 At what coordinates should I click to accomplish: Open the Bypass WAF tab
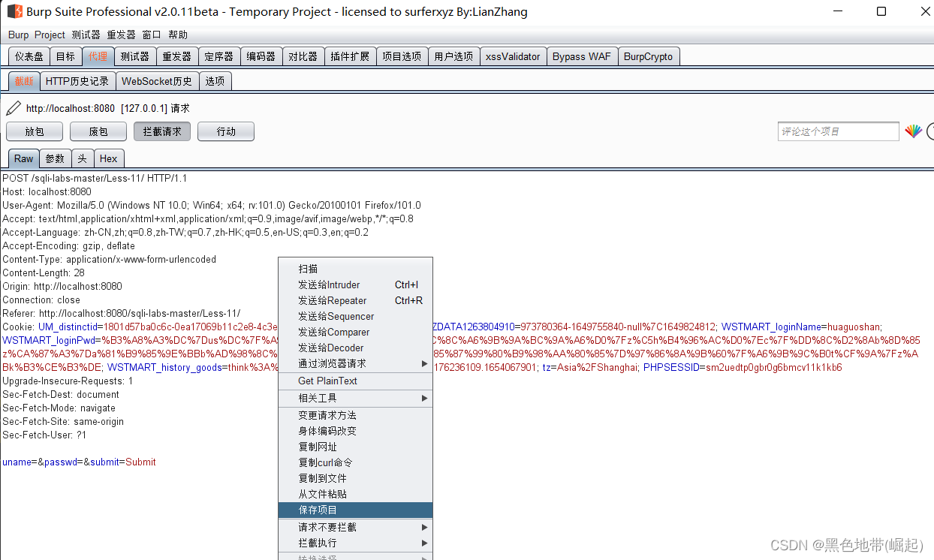pos(582,56)
